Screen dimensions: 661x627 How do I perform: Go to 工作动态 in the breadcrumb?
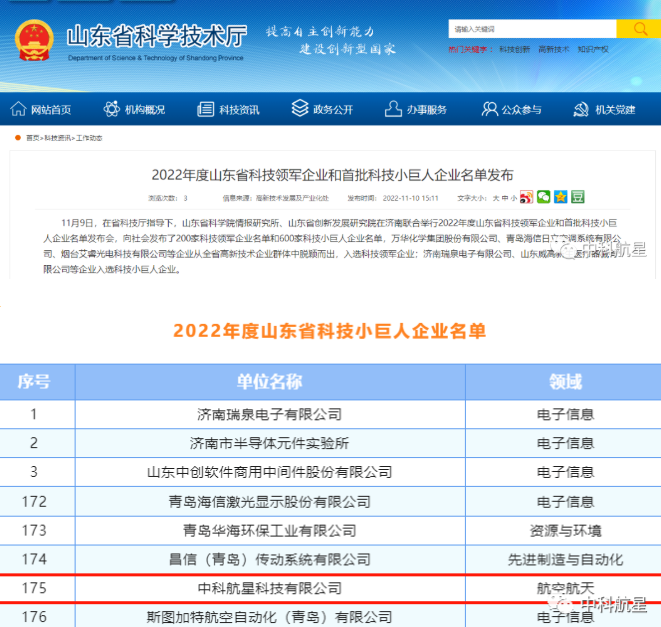[89, 138]
